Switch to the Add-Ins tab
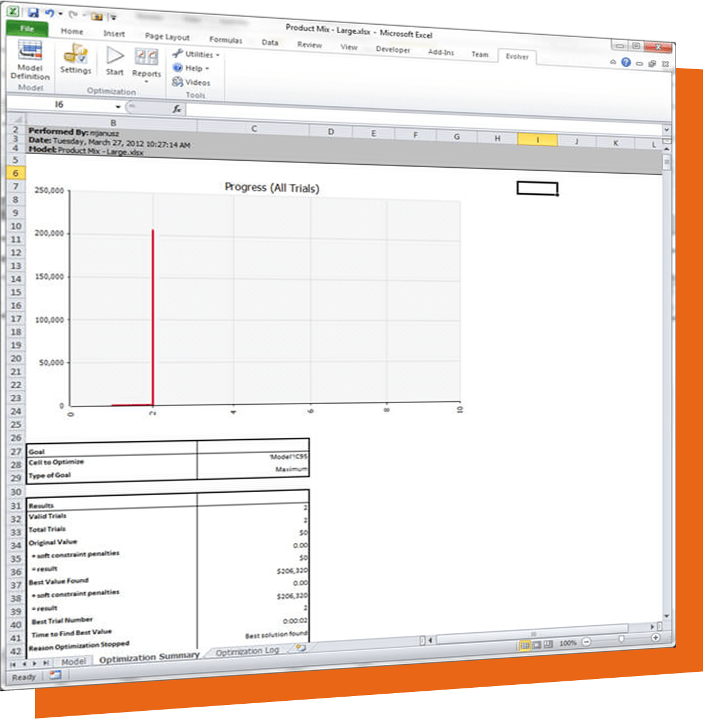Screen dimensions: 718x728 [x=441, y=52]
